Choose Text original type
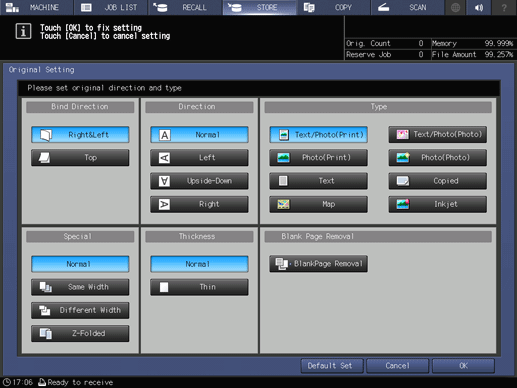 point(318,181)
